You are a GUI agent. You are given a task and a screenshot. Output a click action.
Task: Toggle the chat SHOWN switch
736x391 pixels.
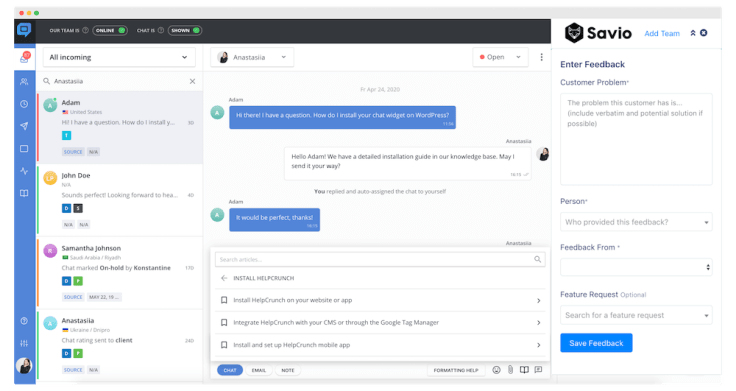pyautogui.click(x=185, y=31)
